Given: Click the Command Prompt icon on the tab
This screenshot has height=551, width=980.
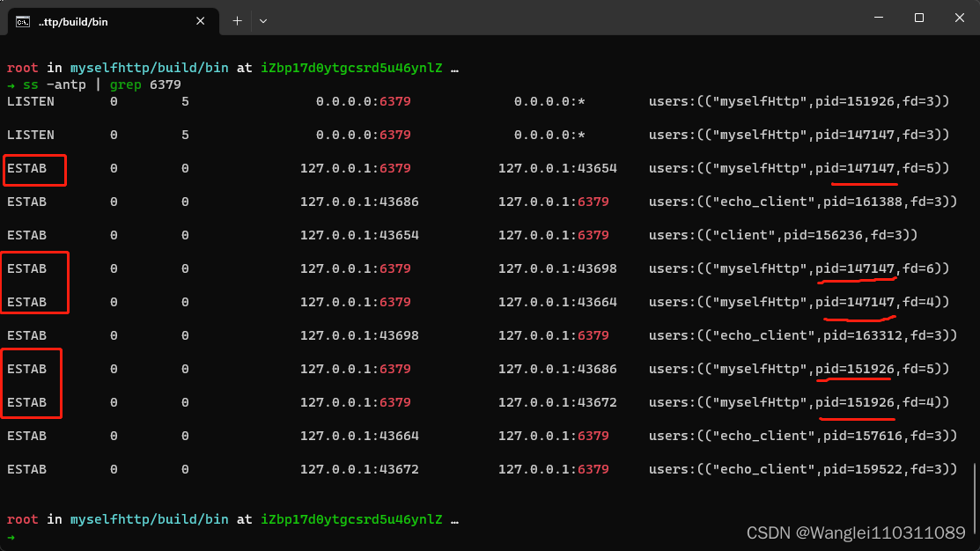Looking at the screenshot, I should click(x=24, y=20).
